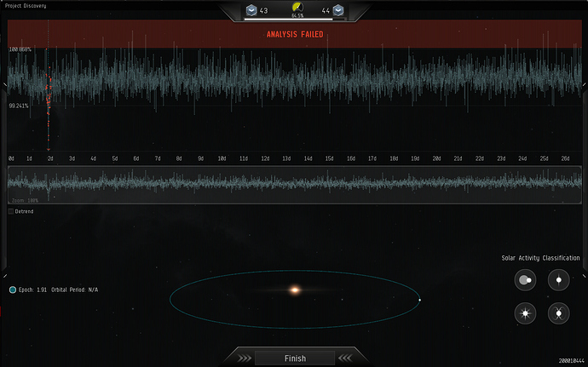The image size is (588, 367).
Task: Click the 99.241% luminosity axis label
Action: [x=19, y=106]
